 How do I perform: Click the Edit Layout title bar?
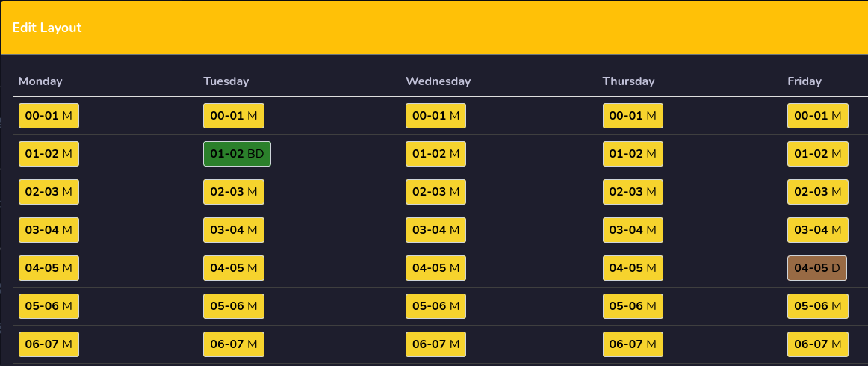click(x=434, y=28)
